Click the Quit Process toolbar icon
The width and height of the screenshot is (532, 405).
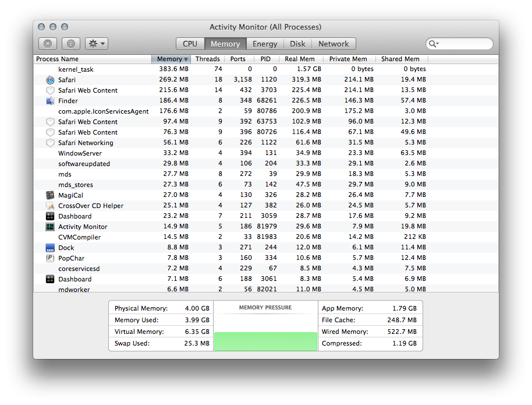(x=48, y=44)
